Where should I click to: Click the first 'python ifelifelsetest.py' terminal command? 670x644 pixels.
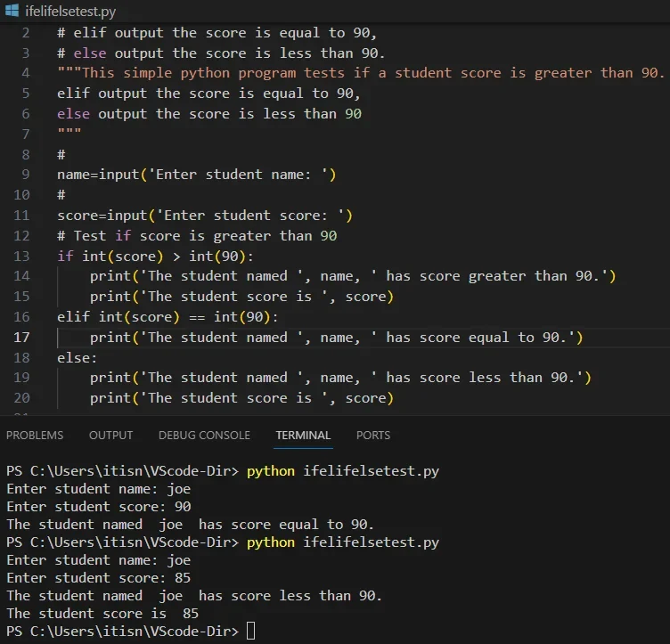(343, 471)
